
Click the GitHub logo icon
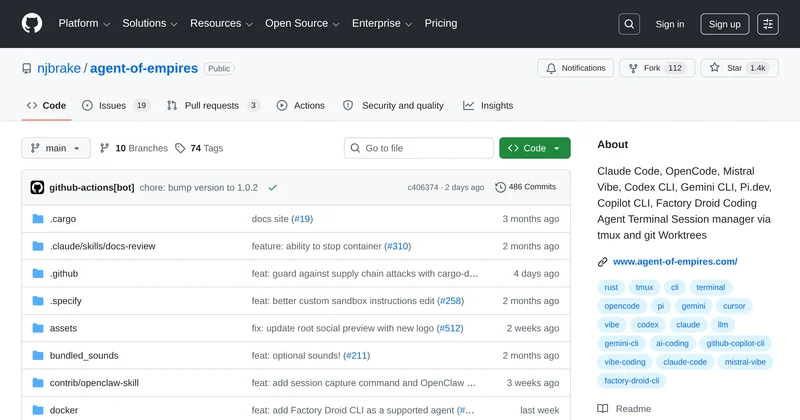coord(32,24)
